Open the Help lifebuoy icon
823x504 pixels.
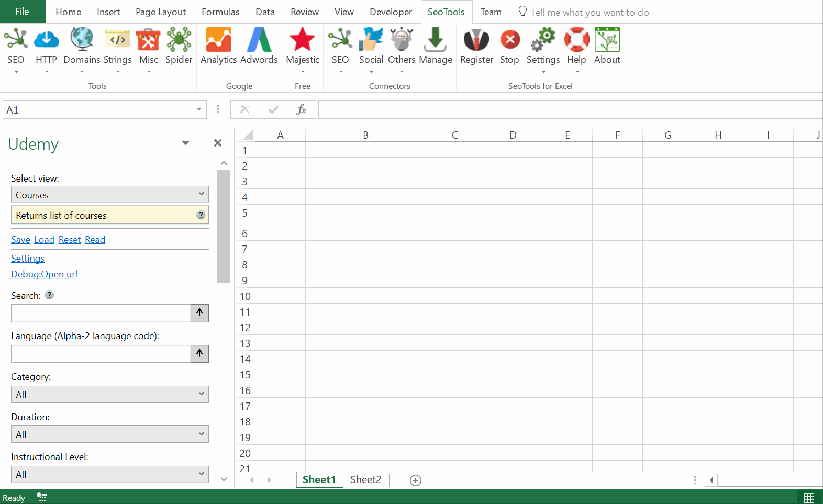click(x=576, y=39)
